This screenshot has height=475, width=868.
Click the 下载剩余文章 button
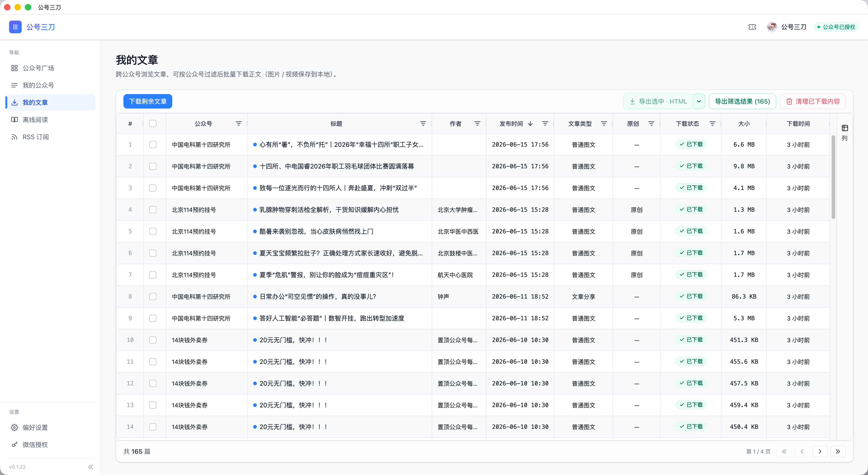(x=148, y=102)
